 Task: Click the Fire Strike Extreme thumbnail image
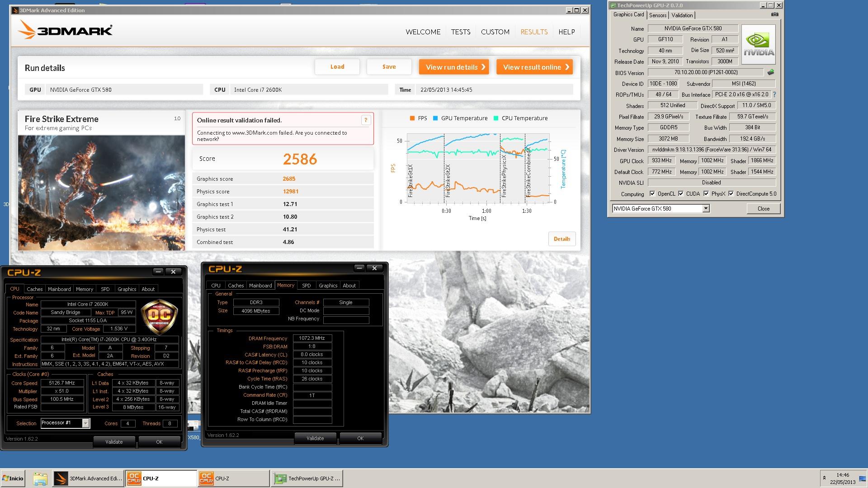[x=101, y=192]
